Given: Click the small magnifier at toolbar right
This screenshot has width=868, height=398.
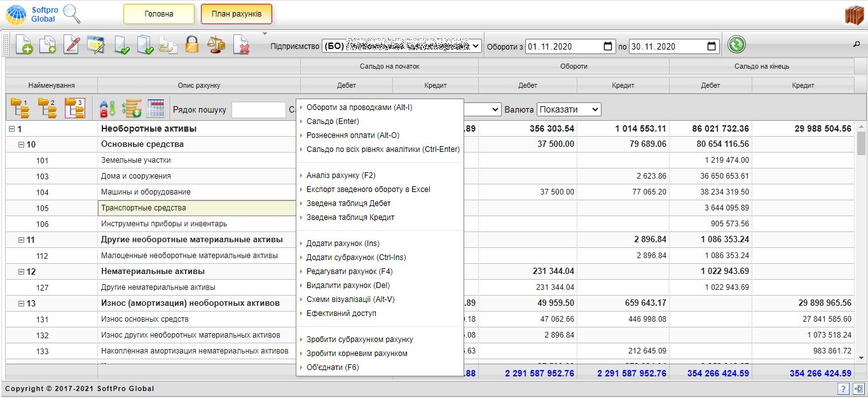Looking at the screenshot, I should click(856, 45).
